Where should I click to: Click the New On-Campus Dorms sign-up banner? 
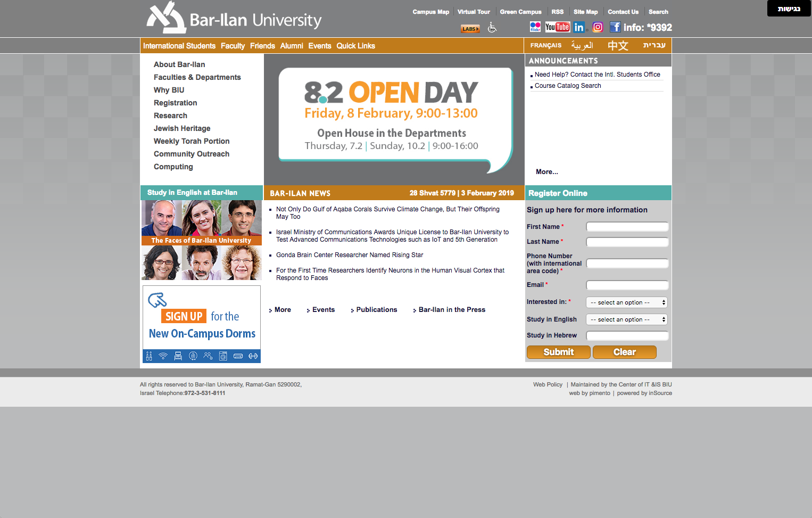[202, 324]
